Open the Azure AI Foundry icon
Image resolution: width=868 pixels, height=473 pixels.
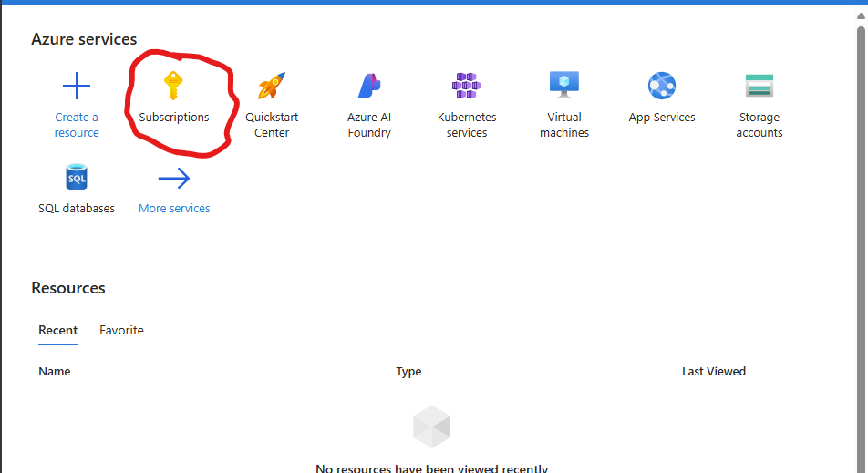(x=369, y=86)
